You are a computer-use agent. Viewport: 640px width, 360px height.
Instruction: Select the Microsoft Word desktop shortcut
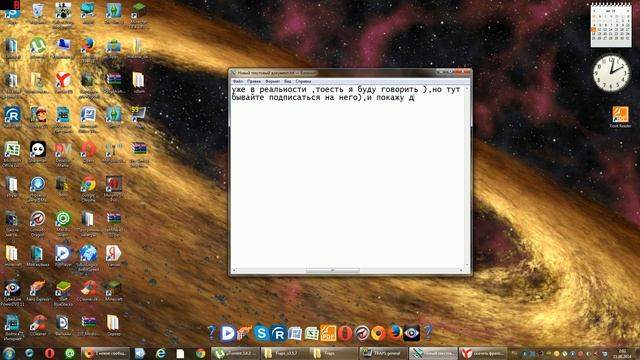pos(88,119)
